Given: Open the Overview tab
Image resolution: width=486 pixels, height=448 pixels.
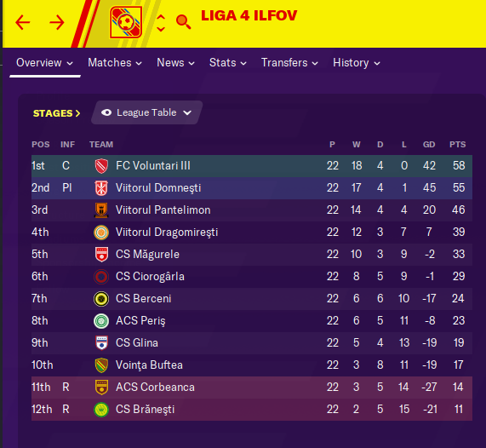Looking at the screenshot, I should (x=44, y=63).
